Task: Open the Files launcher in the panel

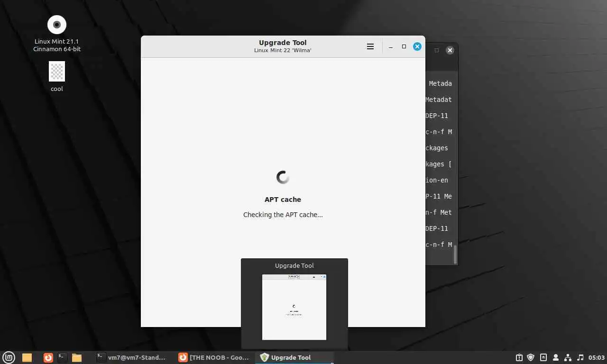Action: pos(27,357)
